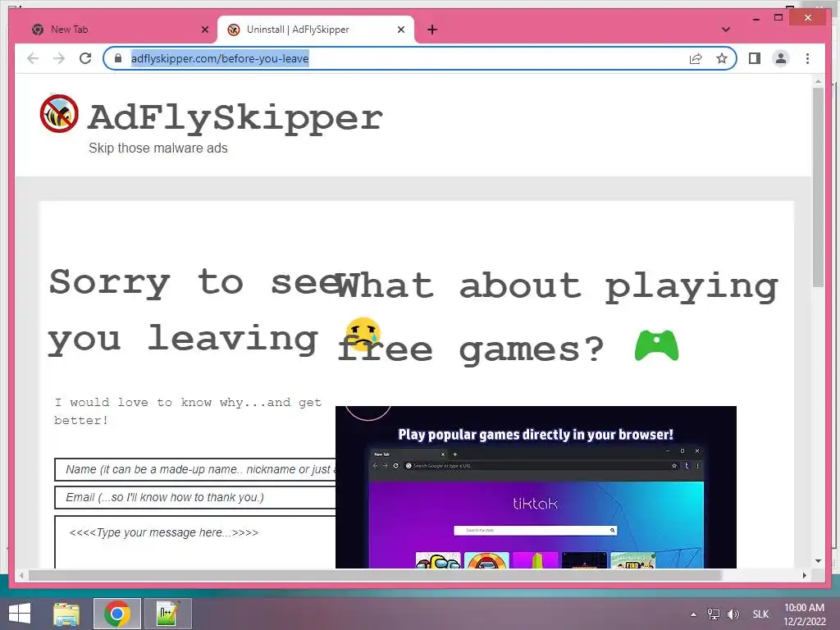Click the message text area
The height and width of the screenshot is (630, 840).
coord(195,541)
